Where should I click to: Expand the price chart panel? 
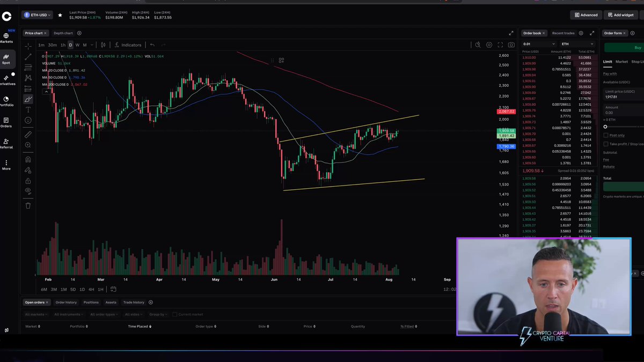pyautogui.click(x=511, y=33)
